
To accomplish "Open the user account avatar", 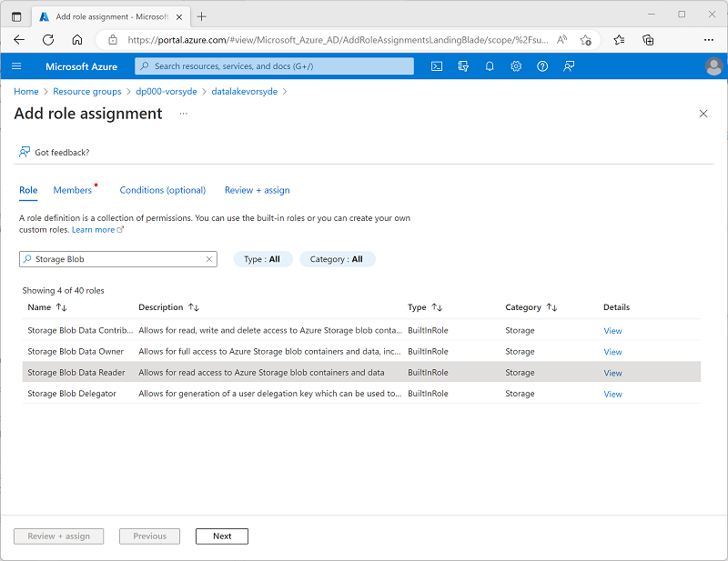I will pos(713,66).
